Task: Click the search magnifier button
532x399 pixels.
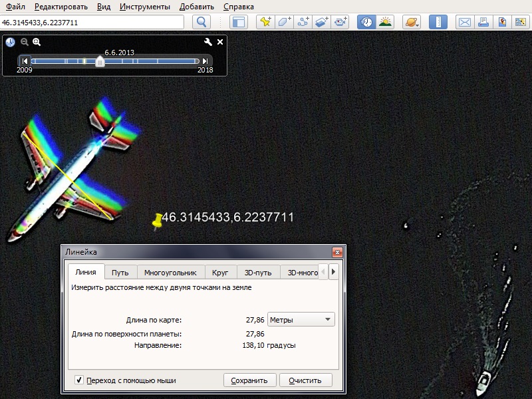Action: [201, 23]
